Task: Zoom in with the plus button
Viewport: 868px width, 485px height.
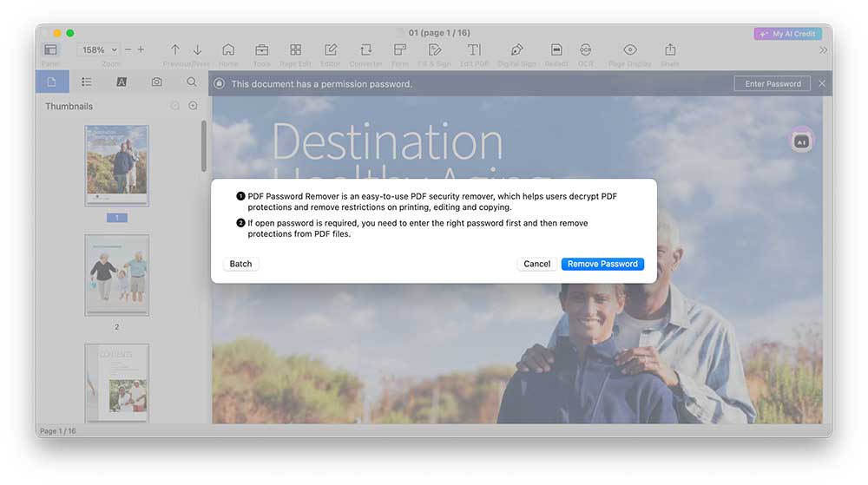Action: pyautogui.click(x=141, y=49)
